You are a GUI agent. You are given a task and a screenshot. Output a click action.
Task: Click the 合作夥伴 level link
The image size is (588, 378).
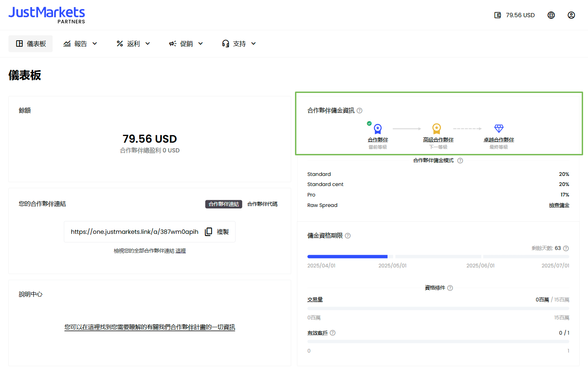point(378,140)
